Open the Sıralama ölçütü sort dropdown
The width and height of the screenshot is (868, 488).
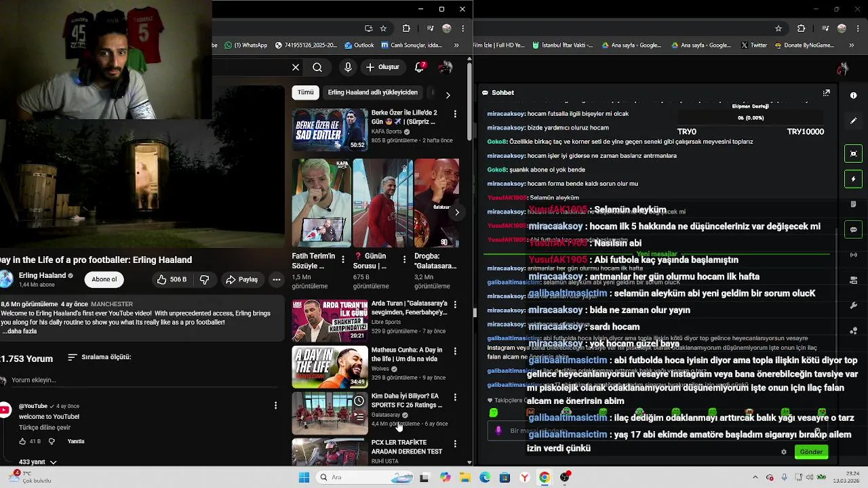[x=100, y=357]
